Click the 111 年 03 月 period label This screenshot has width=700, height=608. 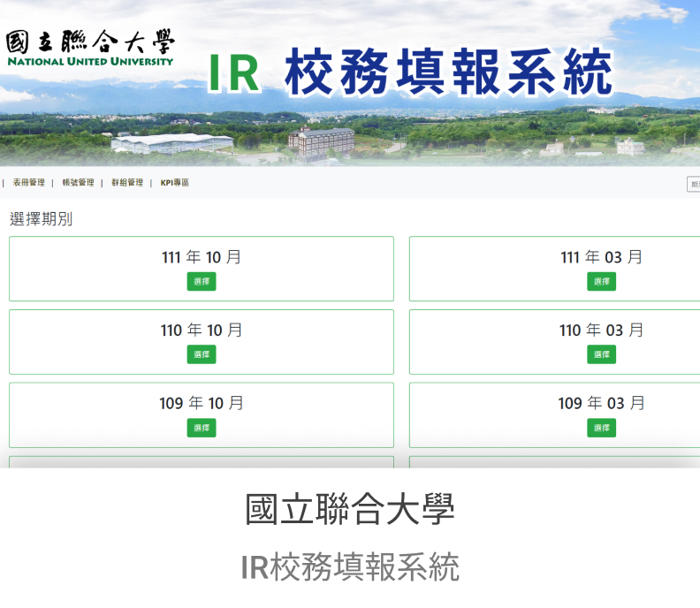(601, 257)
